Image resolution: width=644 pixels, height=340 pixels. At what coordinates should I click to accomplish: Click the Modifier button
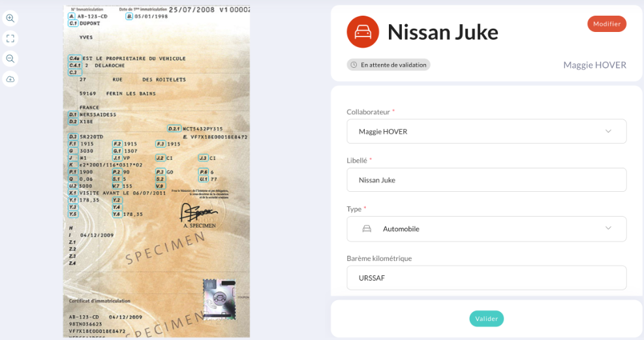[607, 23]
